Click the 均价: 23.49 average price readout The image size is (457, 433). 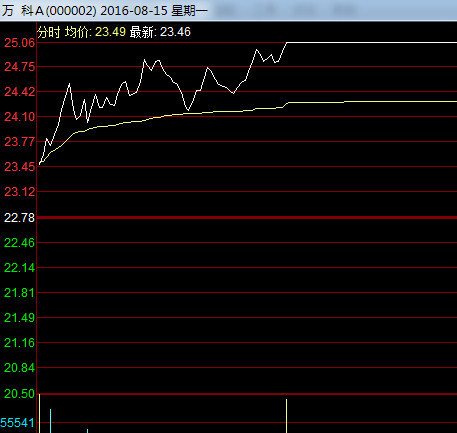point(95,32)
